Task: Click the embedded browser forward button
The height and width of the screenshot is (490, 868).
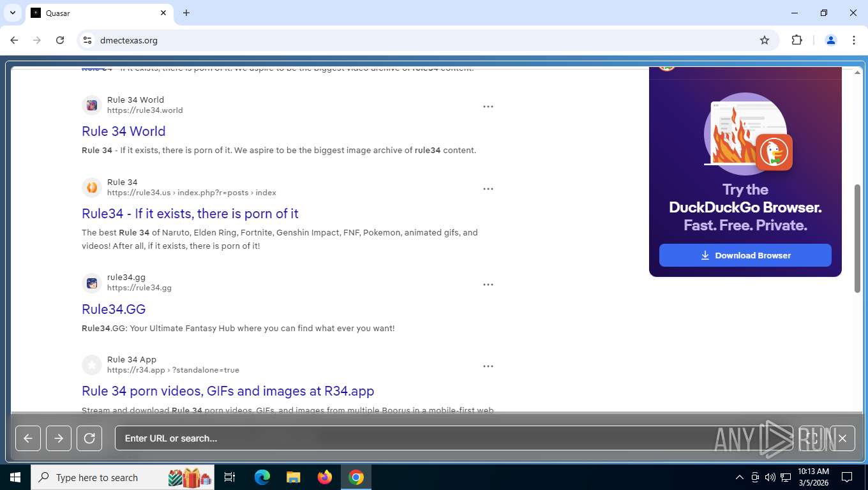Action: coord(59,438)
